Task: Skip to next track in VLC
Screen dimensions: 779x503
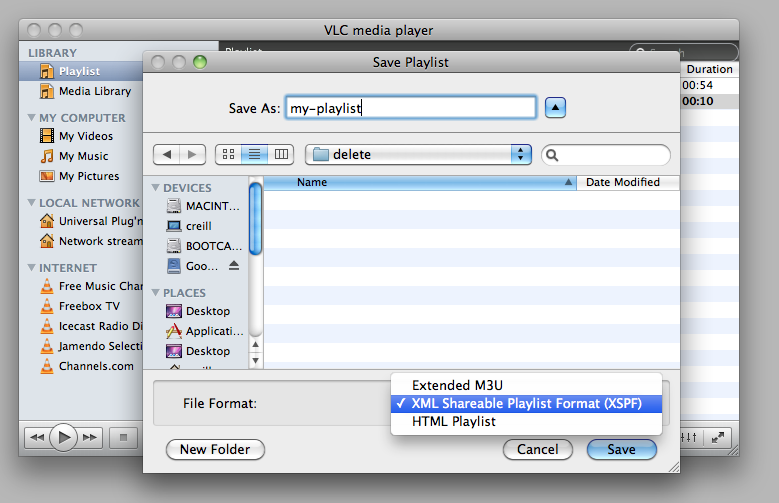Action: [90, 437]
